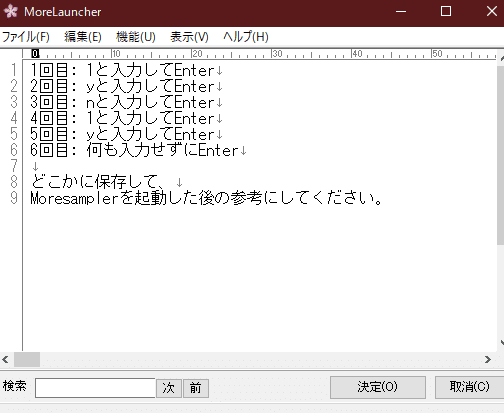Click the horizontal scrollbar left arrow
This screenshot has height=413, width=504.
point(5,360)
